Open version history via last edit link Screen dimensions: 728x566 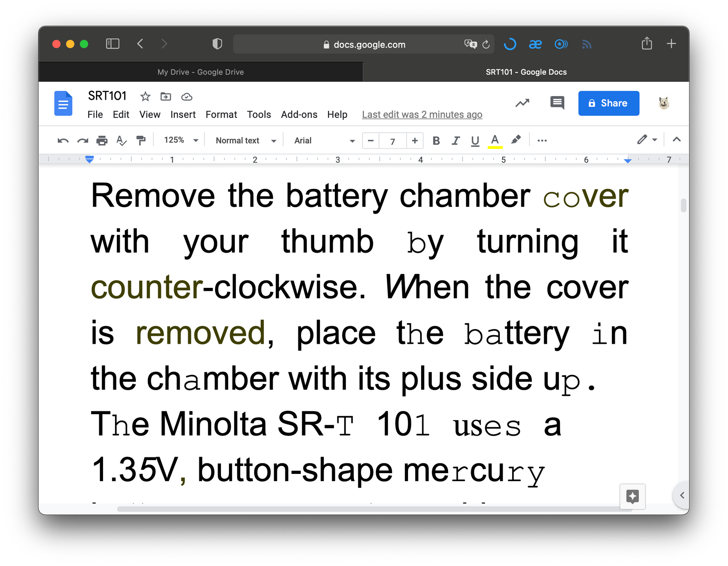click(422, 114)
